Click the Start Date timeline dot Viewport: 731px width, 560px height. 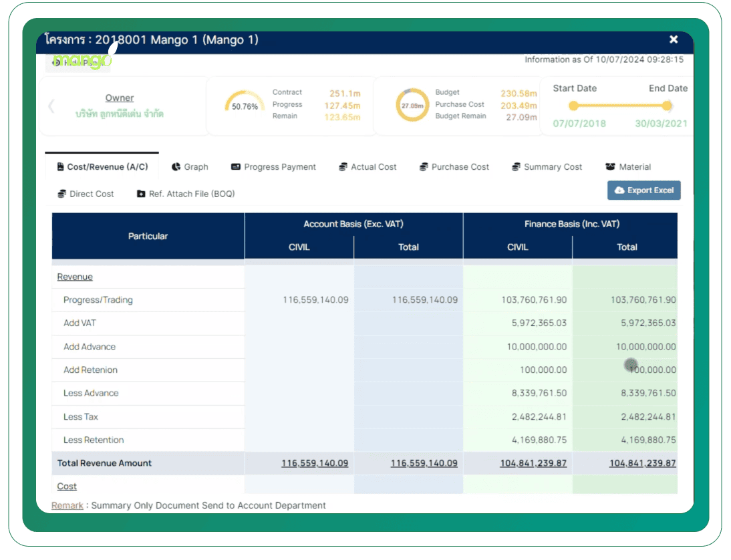click(x=573, y=106)
